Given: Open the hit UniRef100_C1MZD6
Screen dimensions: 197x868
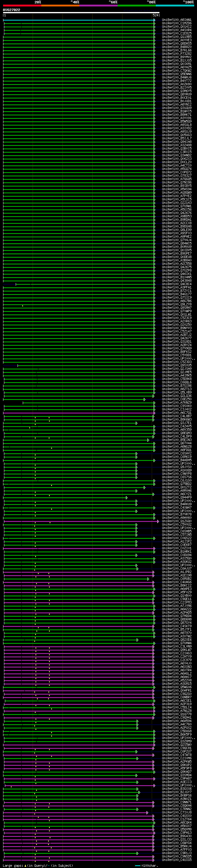Looking at the screenshot, I should click(177, 23).
